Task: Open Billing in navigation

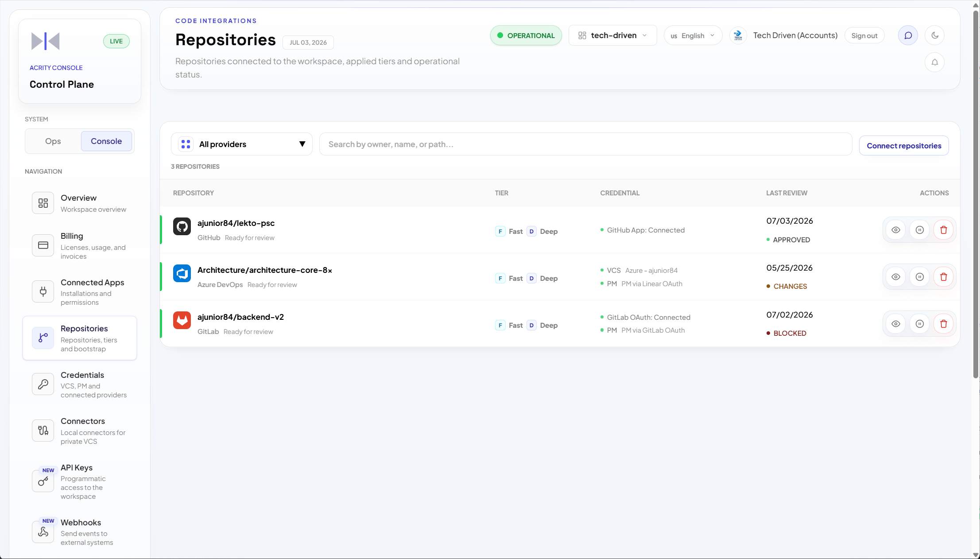Action: tap(80, 245)
